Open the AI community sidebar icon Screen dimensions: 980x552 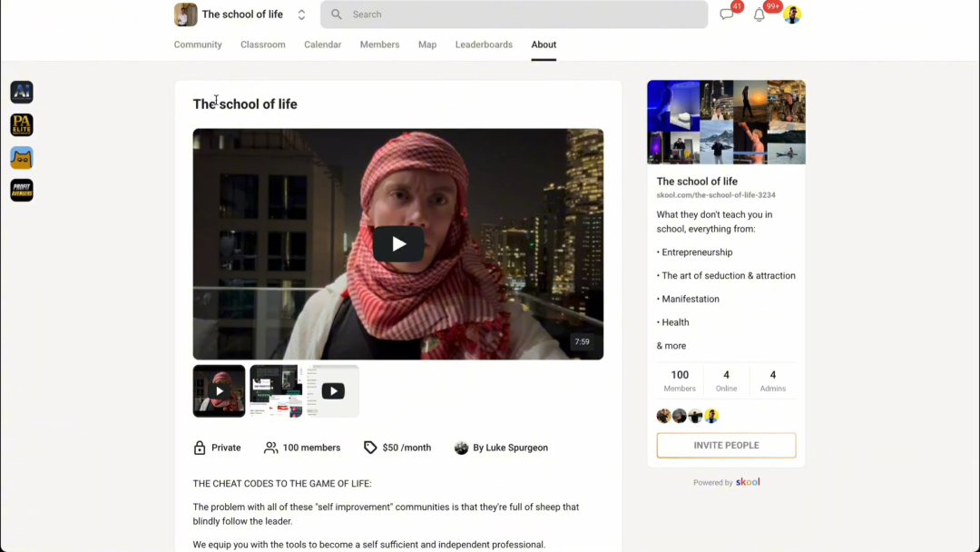click(21, 92)
